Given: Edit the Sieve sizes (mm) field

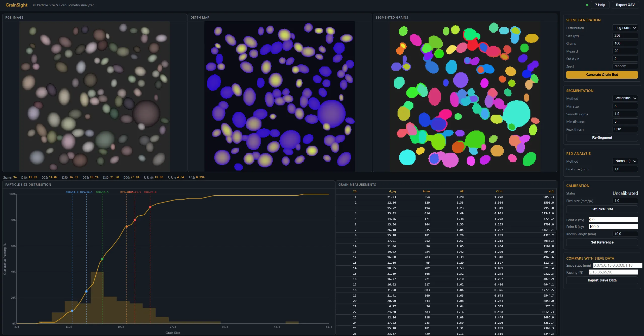Looking at the screenshot, I should (618, 265).
